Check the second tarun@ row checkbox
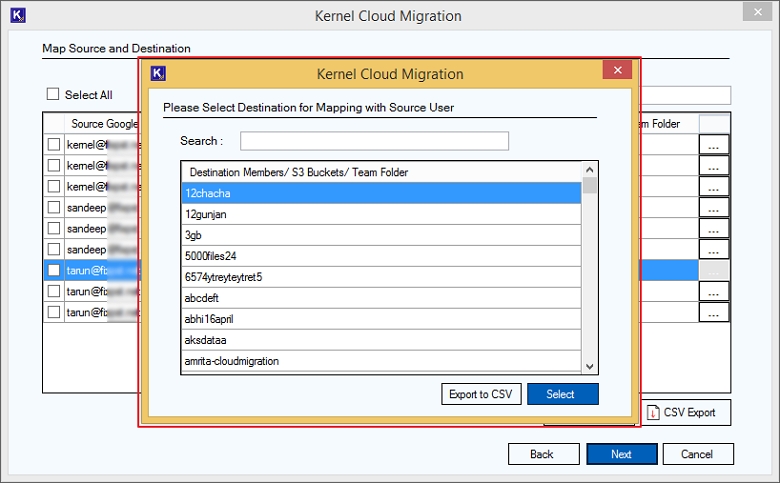Screen dimensions: 780x483 [54, 291]
